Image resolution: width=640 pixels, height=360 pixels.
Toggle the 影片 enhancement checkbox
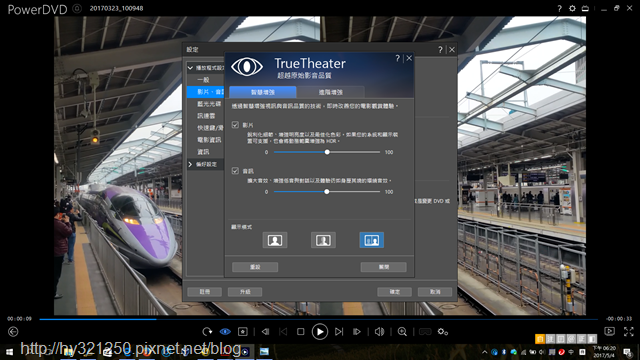(x=235, y=125)
